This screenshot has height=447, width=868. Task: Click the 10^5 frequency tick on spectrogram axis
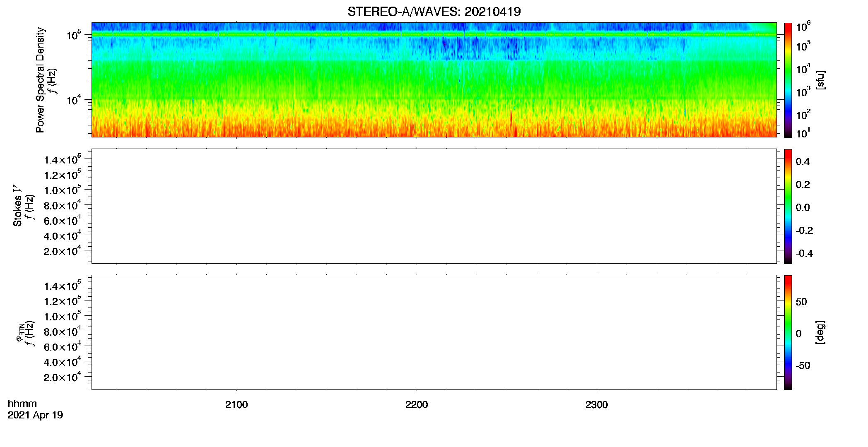pyautogui.click(x=74, y=35)
